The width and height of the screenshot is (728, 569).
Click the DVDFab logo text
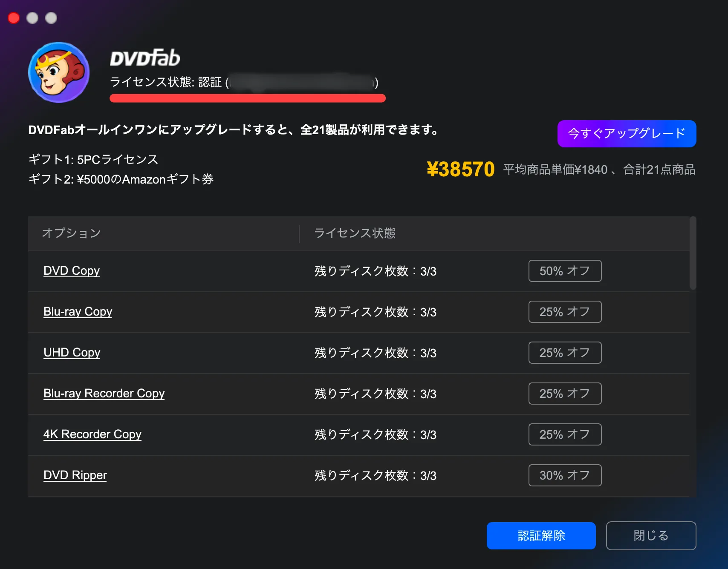pyautogui.click(x=145, y=58)
